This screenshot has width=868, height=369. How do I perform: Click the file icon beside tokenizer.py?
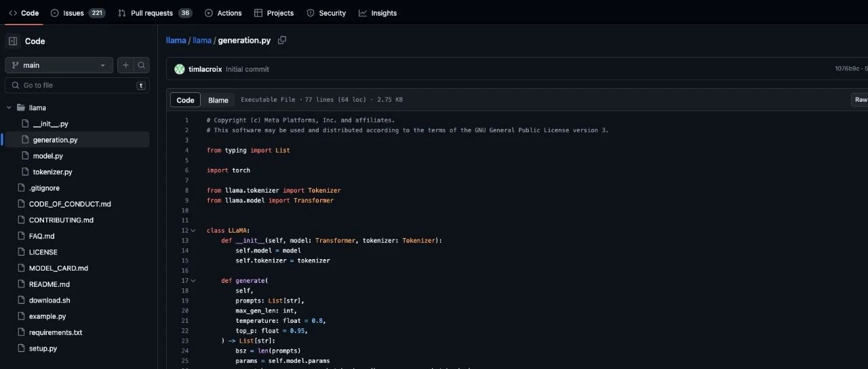[25, 172]
